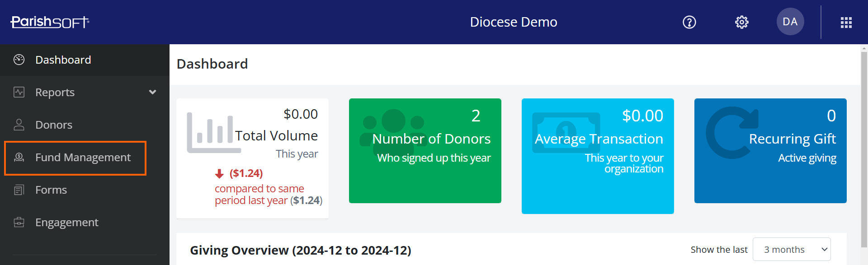This screenshot has height=265, width=868.
Task: Open the Fund Management menu item
Action: tap(83, 157)
